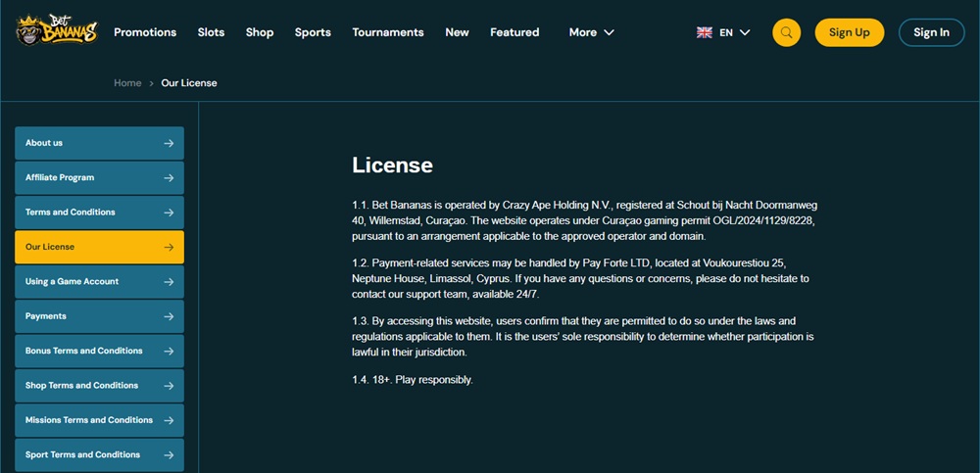Open Bonus Terms and Conditions page
This screenshot has height=473, width=980.
pyautogui.click(x=99, y=352)
